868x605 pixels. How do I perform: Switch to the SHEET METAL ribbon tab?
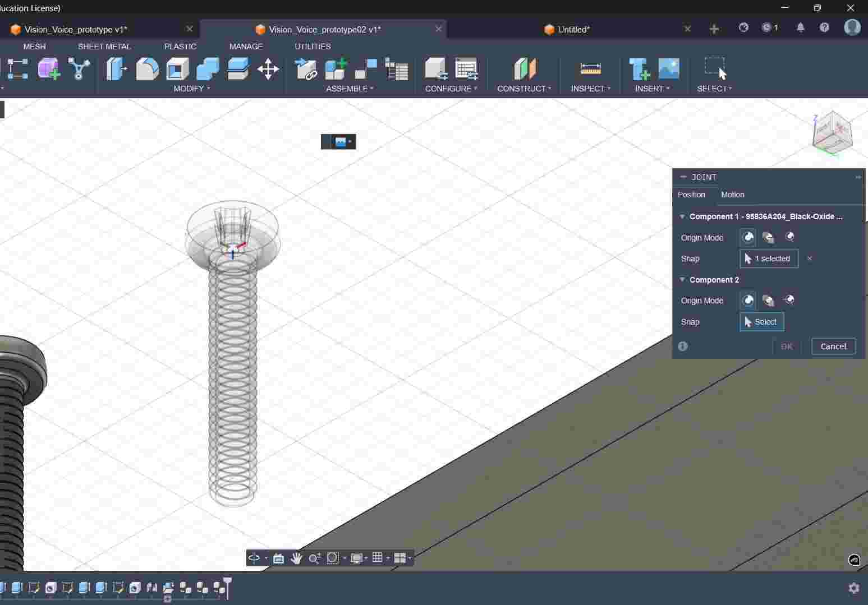[x=104, y=47]
